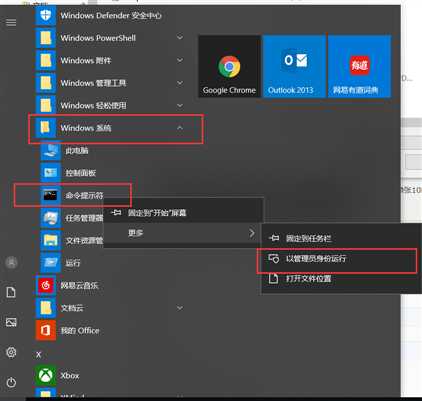
Task: Click the 命令提示符 label
Action: (x=84, y=195)
